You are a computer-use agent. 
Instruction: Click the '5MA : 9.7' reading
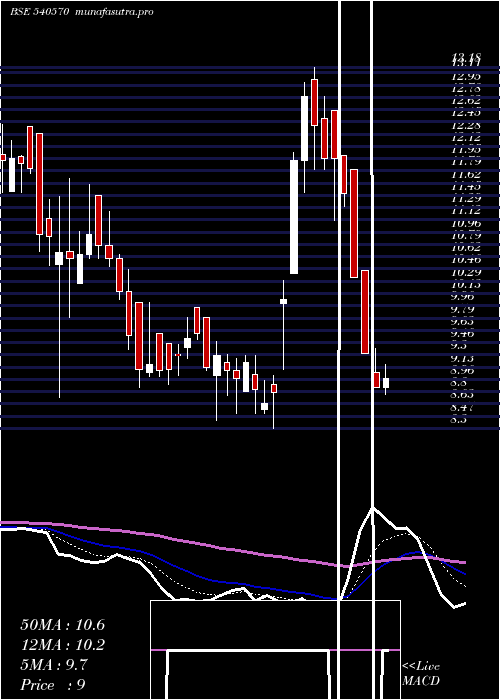[x=54, y=665]
